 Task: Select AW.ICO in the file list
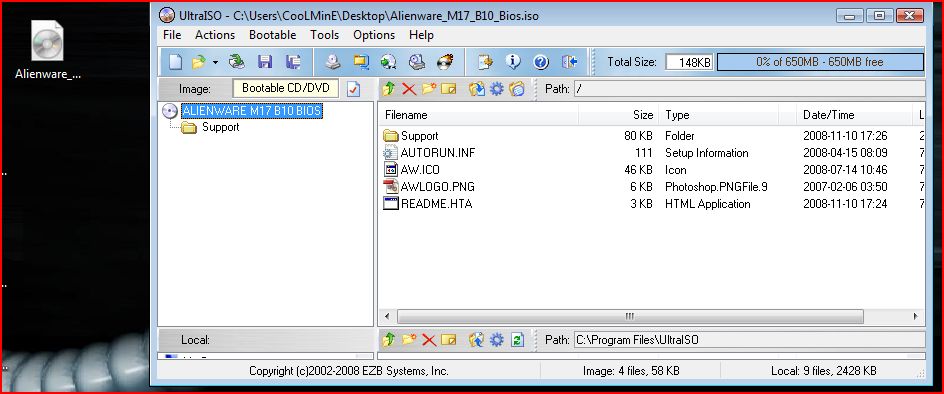420,170
